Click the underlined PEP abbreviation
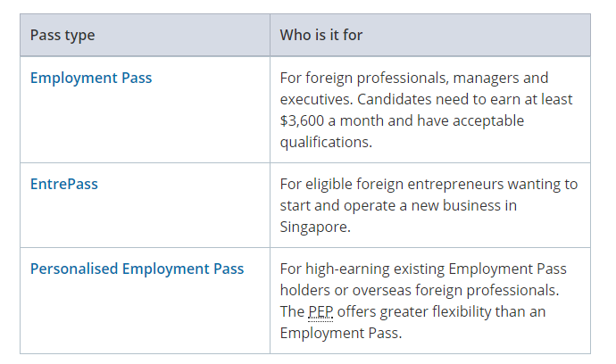616x364 pixels. [320, 311]
